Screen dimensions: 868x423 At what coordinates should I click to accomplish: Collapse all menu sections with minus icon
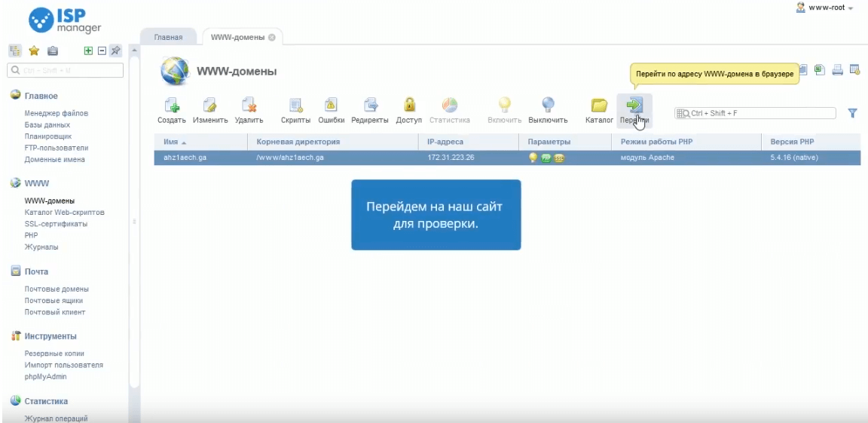(x=102, y=51)
